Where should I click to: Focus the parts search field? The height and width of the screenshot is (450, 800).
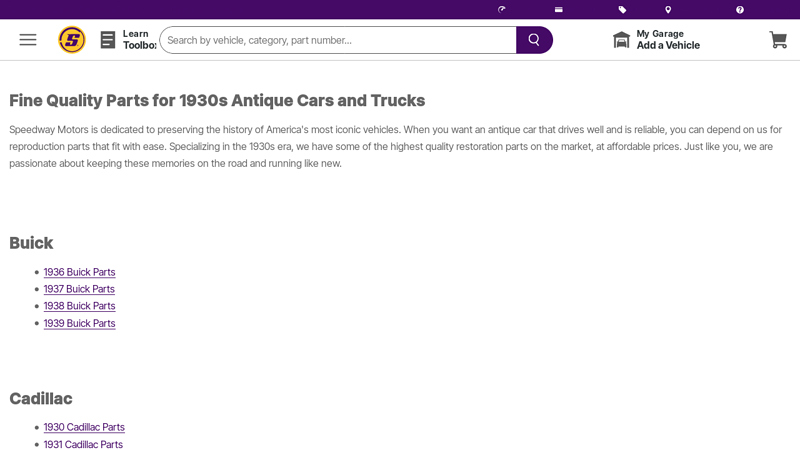pyautogui.click(x=338, y=40)
